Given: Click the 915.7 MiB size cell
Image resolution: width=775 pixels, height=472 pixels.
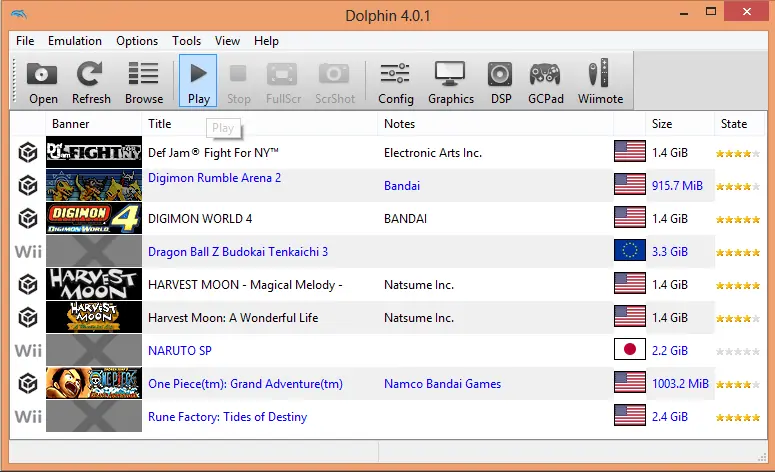Looking at the screenshot, I should coord(677,186).
